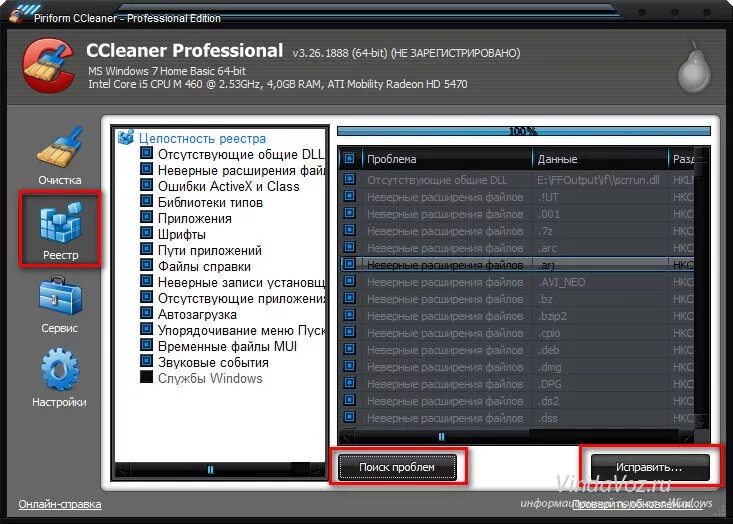Select the .AVI_NEO result row
Screen dimensions: 733x524
click(x=518, y=282)
